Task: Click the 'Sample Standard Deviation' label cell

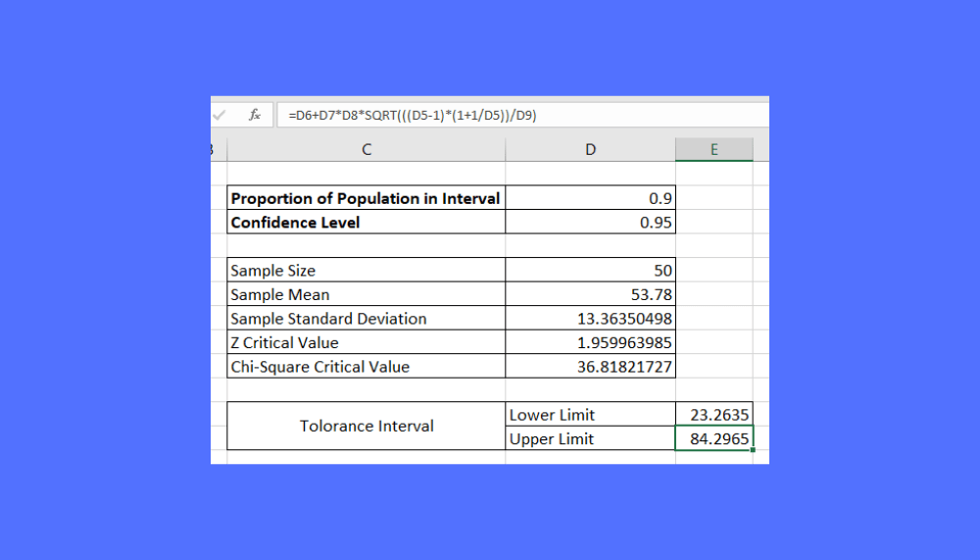Action: pyautogui.click(x=367, y=319)
